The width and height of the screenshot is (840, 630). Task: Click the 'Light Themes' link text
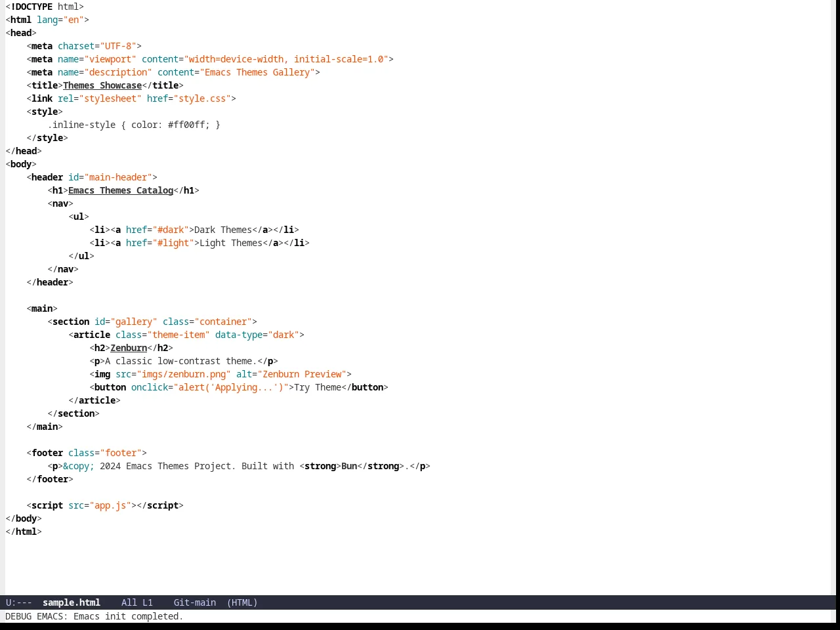(231, 243)
